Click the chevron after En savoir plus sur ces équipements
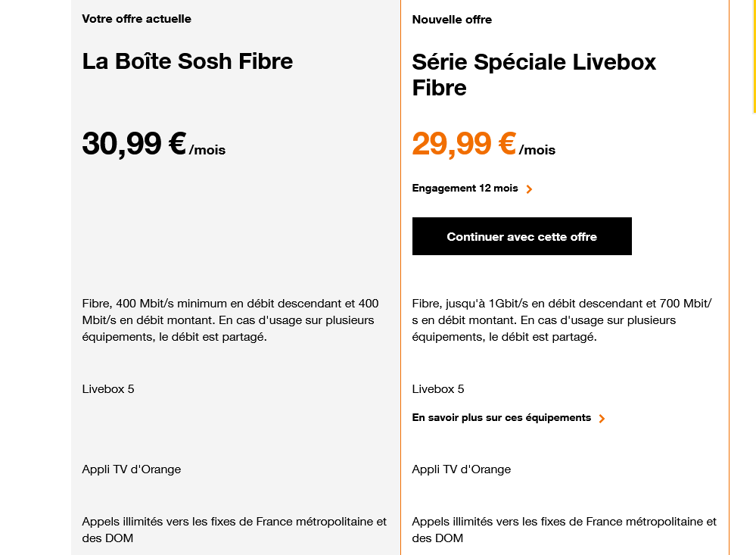 602,419
